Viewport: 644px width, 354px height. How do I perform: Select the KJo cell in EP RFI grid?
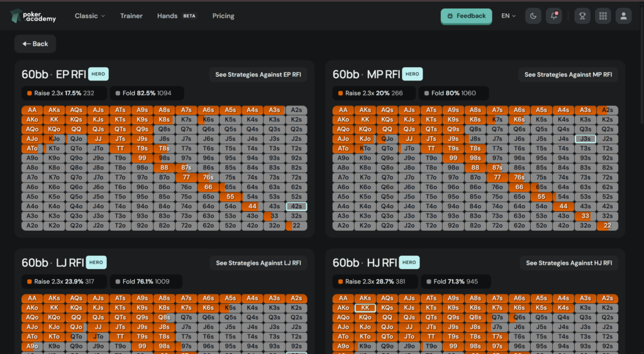click(x=54, y=139)
